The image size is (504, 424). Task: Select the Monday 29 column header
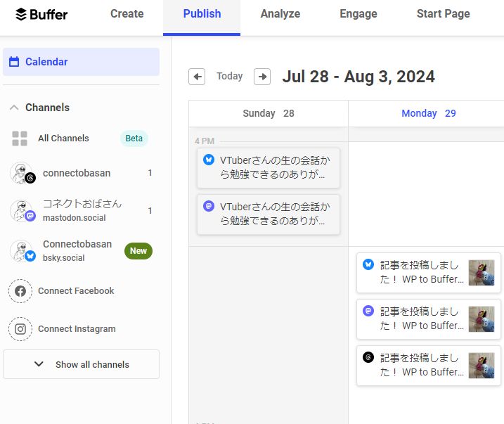tap(429, 113)
